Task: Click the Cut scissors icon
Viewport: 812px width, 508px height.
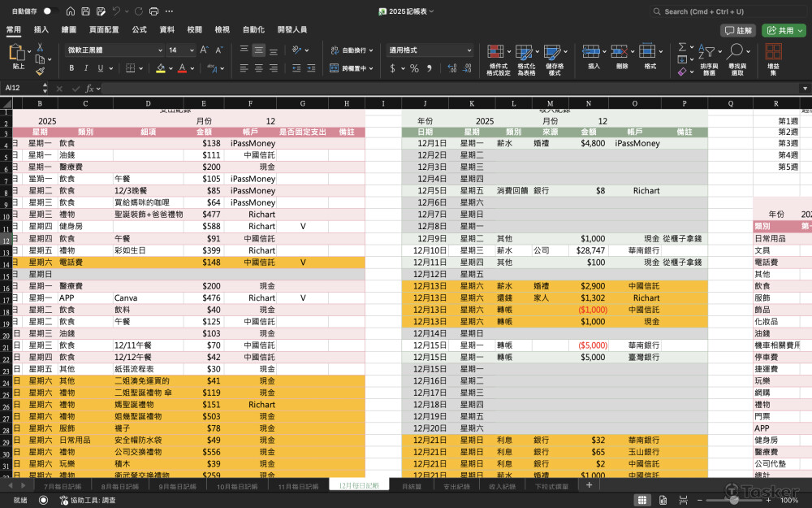Action: coord(39,48)
